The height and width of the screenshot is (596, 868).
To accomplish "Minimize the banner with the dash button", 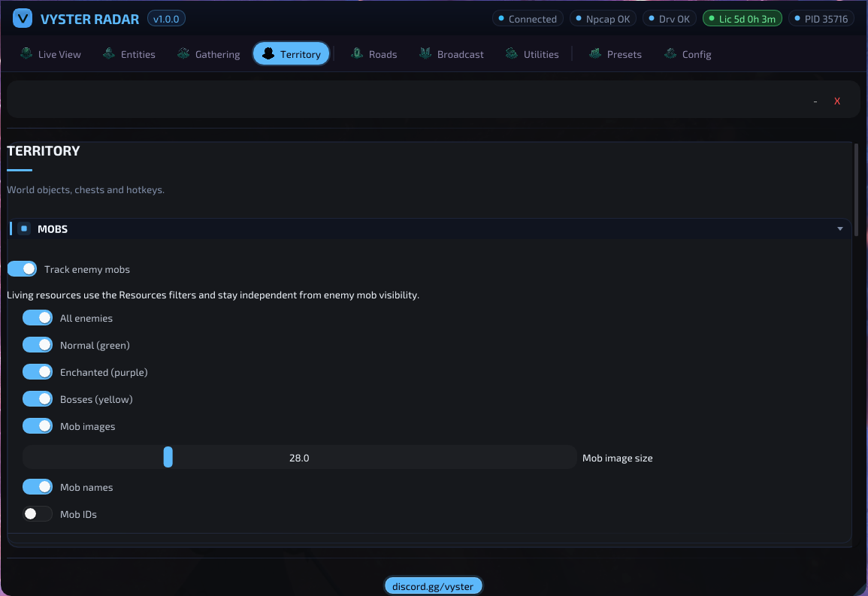I will 815,101.
